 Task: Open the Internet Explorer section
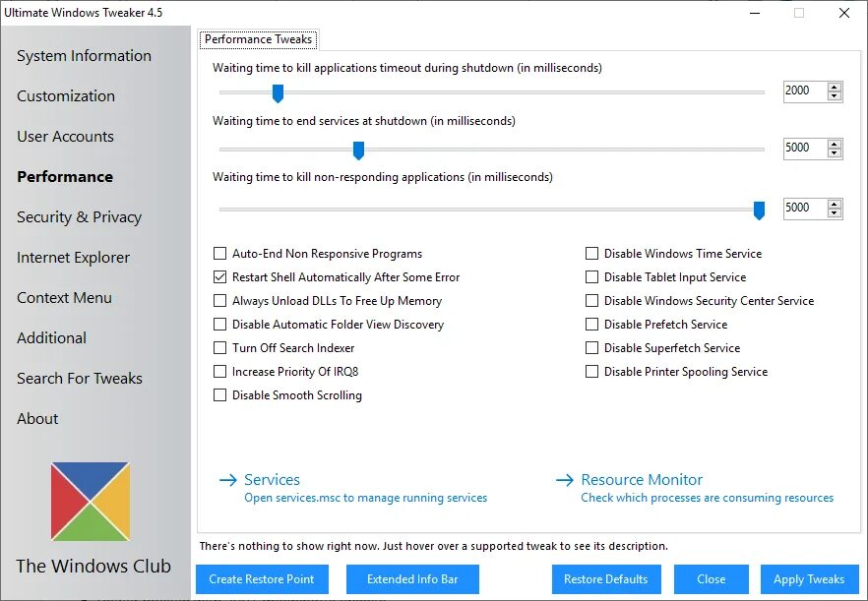[x=73, y=258]
